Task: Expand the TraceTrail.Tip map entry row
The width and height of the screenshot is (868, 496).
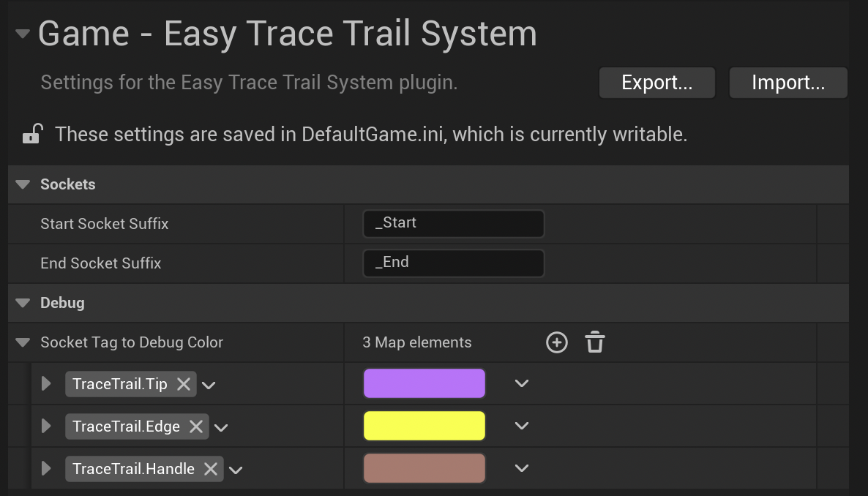Action: click(x=47, y=384)
